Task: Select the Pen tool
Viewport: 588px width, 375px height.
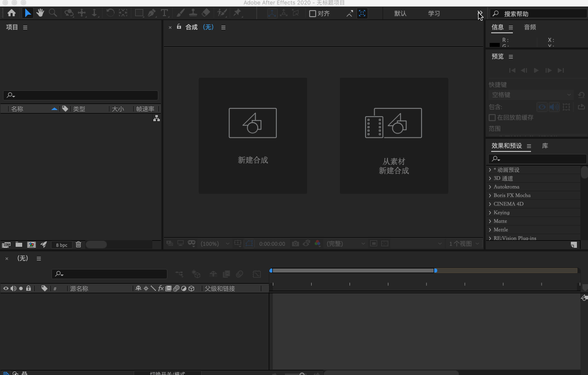Action: [x=152, y=13]
